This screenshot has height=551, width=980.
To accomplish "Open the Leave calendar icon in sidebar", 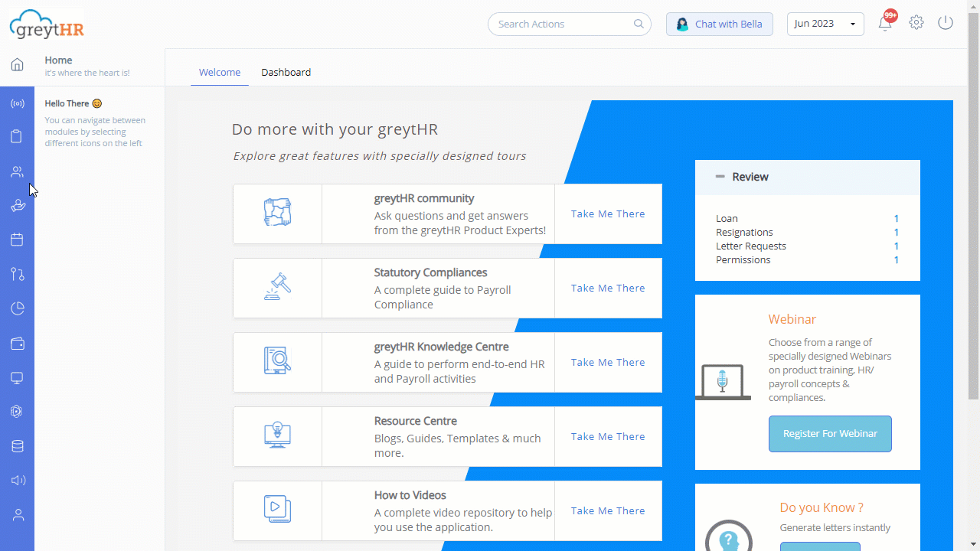I will [17, 240].
